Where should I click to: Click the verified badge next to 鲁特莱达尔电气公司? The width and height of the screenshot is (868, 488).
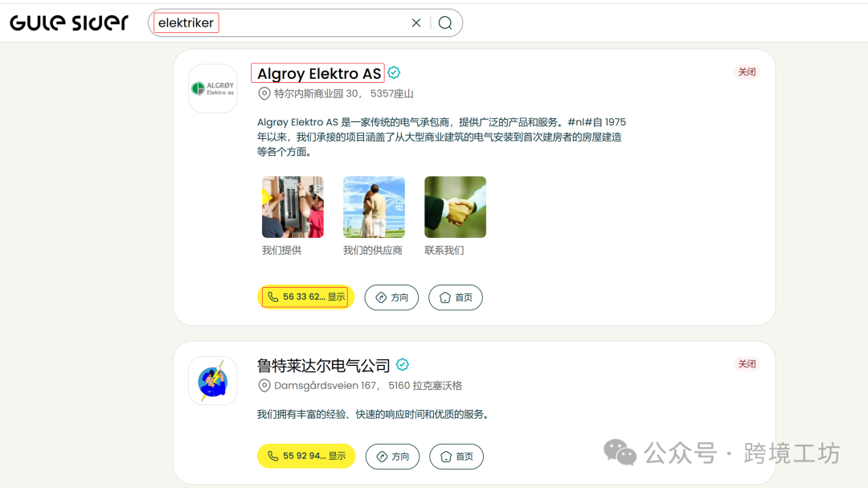(402, 364)
